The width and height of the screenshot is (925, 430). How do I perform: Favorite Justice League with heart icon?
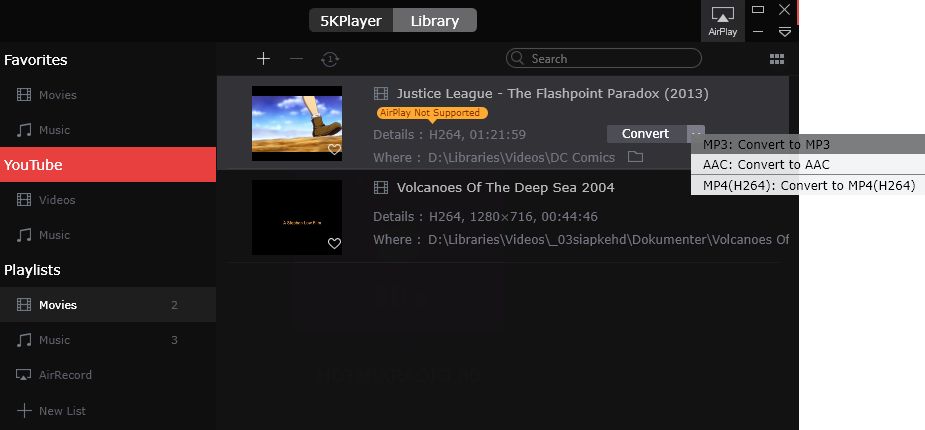[334, 150]
